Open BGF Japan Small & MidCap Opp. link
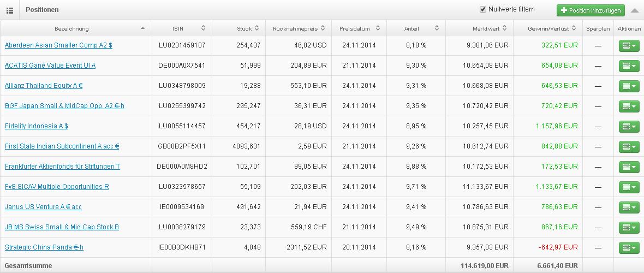Viewport: 644px width, 273px height. click(x=64, y=106)
